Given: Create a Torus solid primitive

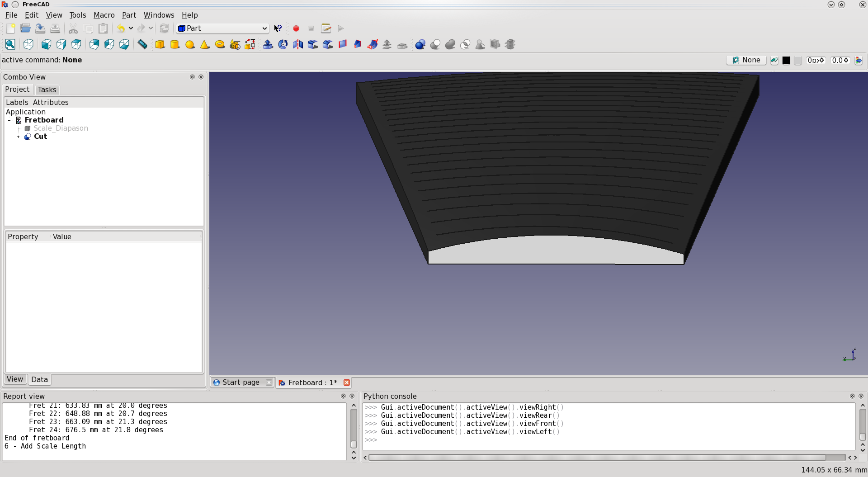Looking at the screenshot, I should click(x=220, y=44).
